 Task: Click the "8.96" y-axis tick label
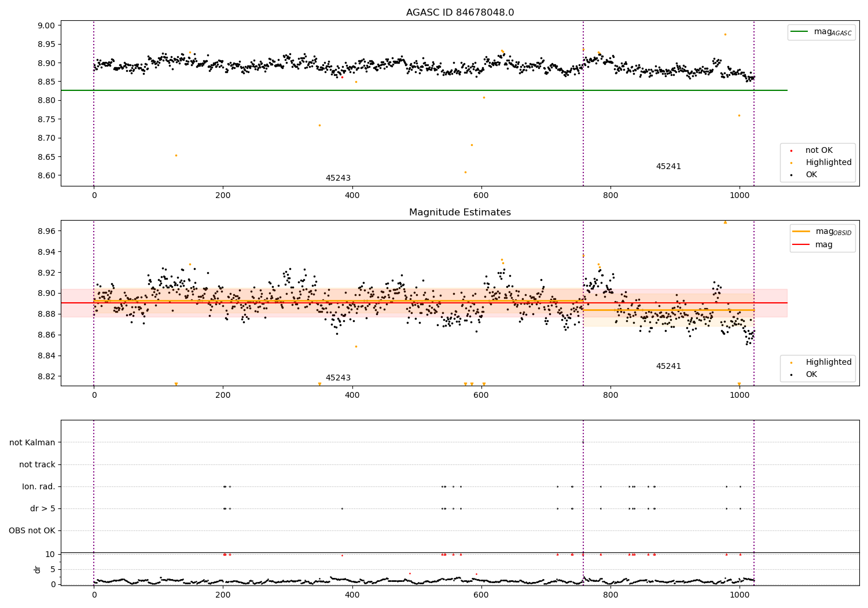(47, 231)
